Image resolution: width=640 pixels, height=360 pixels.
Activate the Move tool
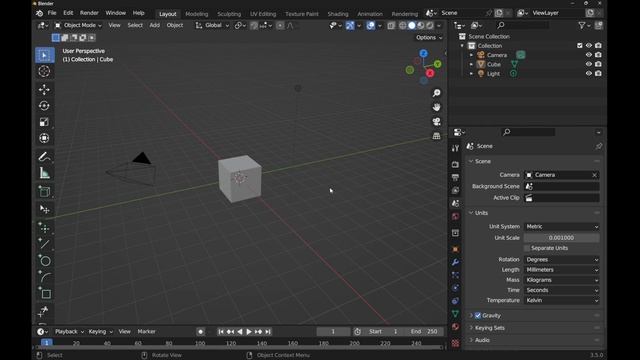point(44,89)
